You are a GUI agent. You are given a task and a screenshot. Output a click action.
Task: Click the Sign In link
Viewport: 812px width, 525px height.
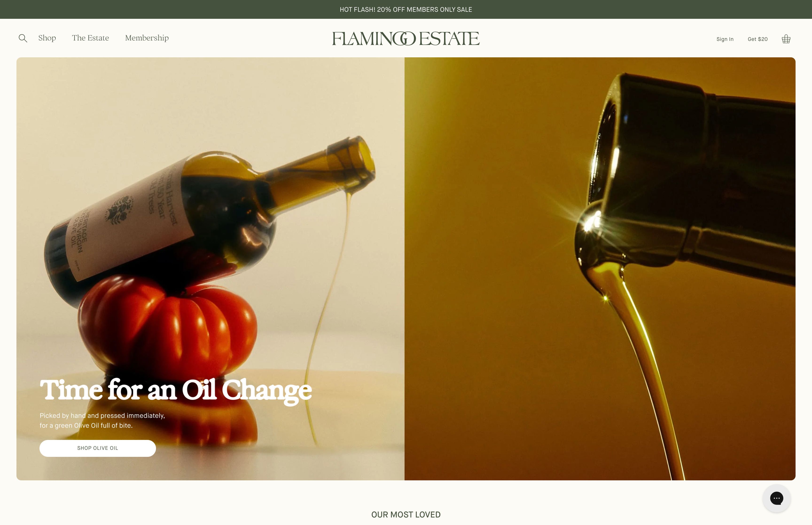coord(725,39)
